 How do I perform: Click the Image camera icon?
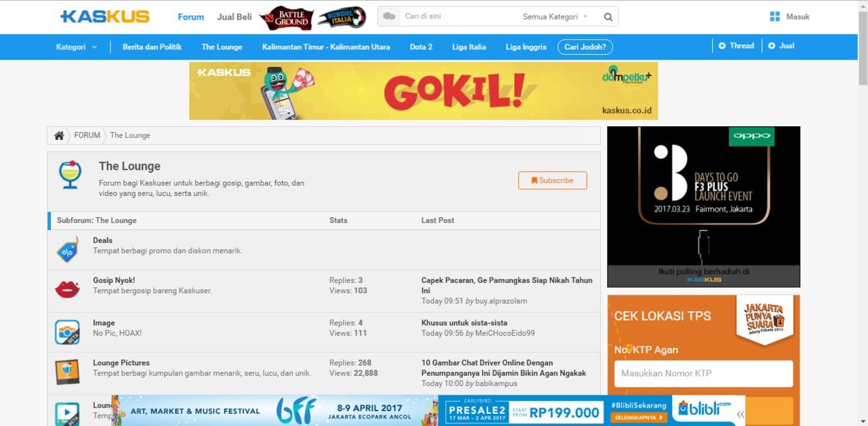pyautogui.click(x=67, y=332)
